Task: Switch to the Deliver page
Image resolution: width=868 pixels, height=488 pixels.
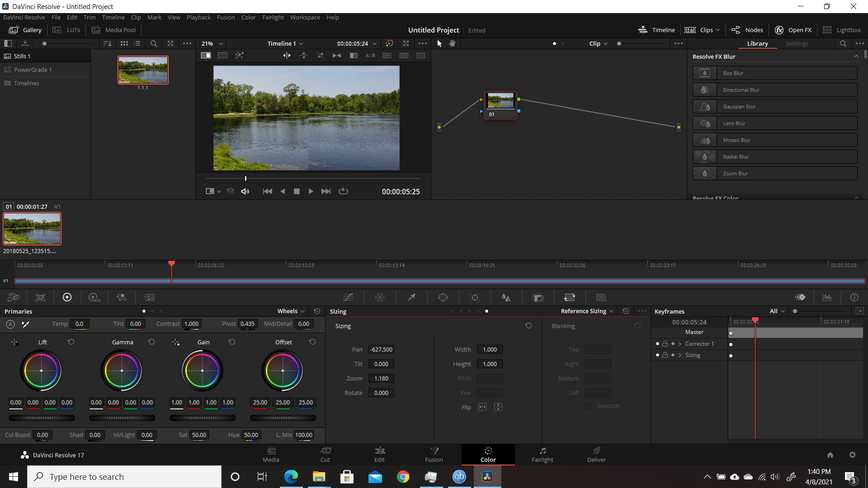Action: tap(596, 455)
